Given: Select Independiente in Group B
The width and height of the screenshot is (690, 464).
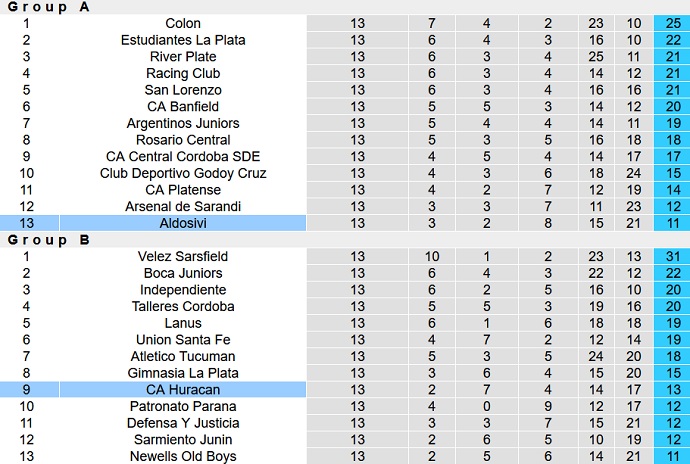Looking at the screenshot, I should [x=183, y=290].
